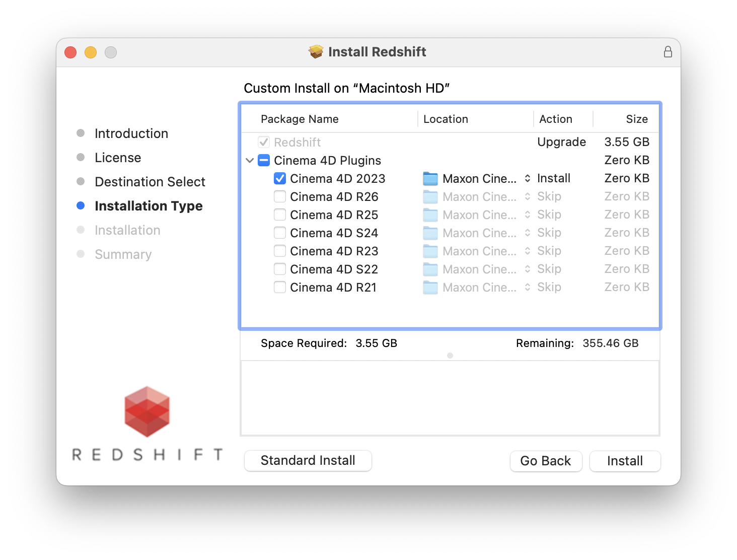
Task: Click folder icon in Cinema 4D 2023 row
Action: click(x=430, y=179)
